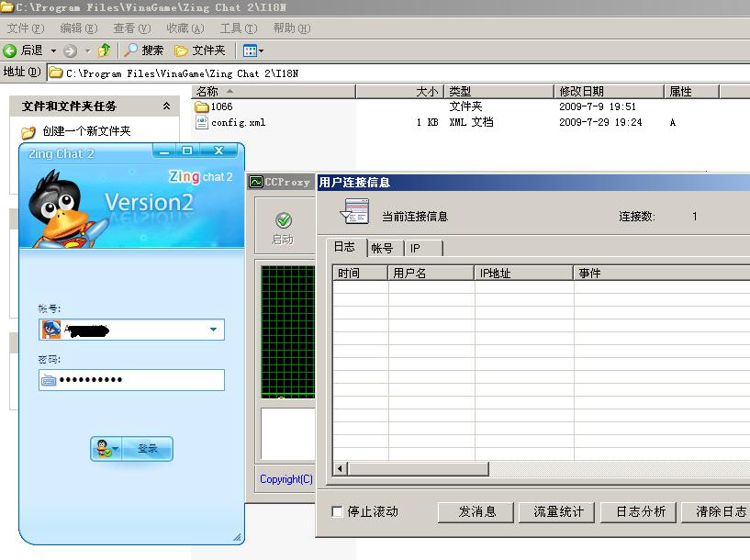The height and width of the screenshot is (560, 750).
Task: Open the Search (搜索) toolbar button
Action: 143,50
